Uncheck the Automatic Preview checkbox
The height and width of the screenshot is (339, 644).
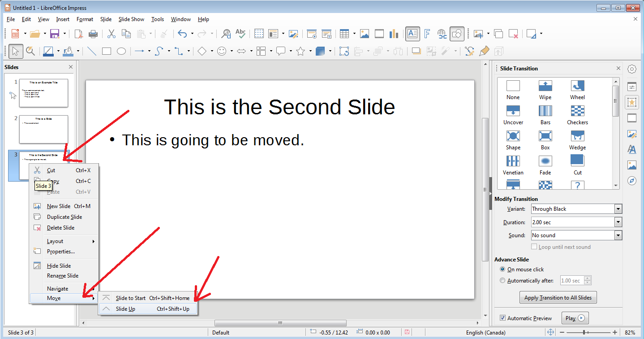(502, 318)
